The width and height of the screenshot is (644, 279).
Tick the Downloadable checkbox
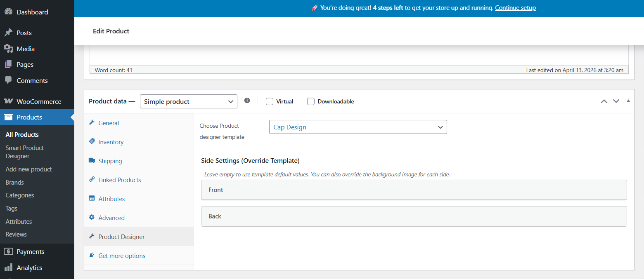coord(311,101)
